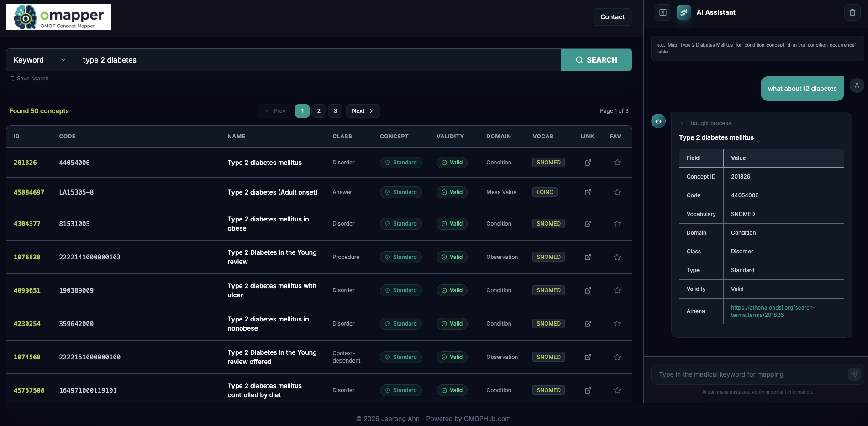Open external link for concept 45757508
This screenshot has height=426, width=868.
tap(588, 390)
